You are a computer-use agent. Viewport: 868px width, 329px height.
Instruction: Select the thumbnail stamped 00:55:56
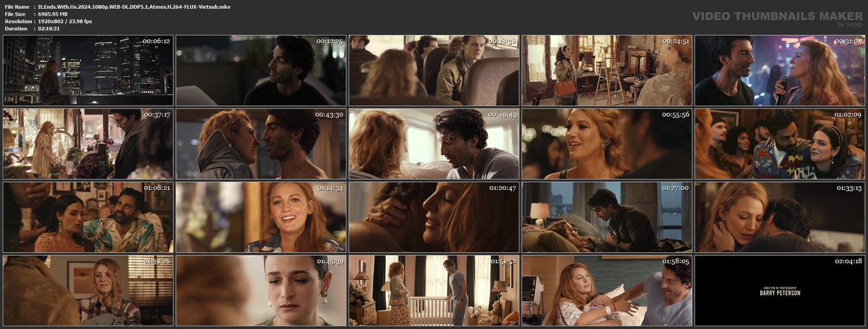click(x=607, y=144)
